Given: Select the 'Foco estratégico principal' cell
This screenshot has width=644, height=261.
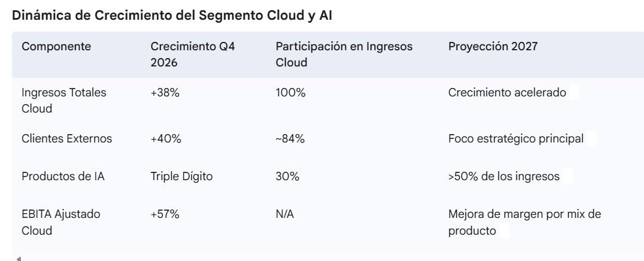Looking at the screenshot, I should [516, 139].
